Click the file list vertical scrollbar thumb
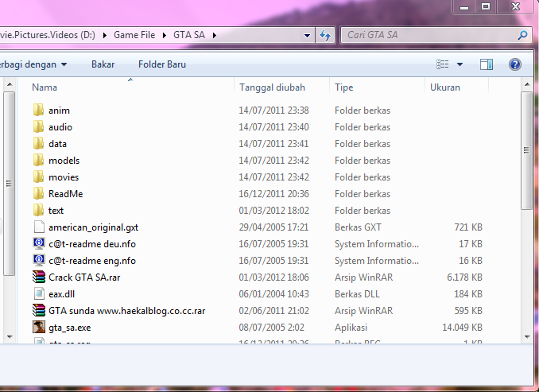This screenshot has width=539, height=392. point(526,150)
